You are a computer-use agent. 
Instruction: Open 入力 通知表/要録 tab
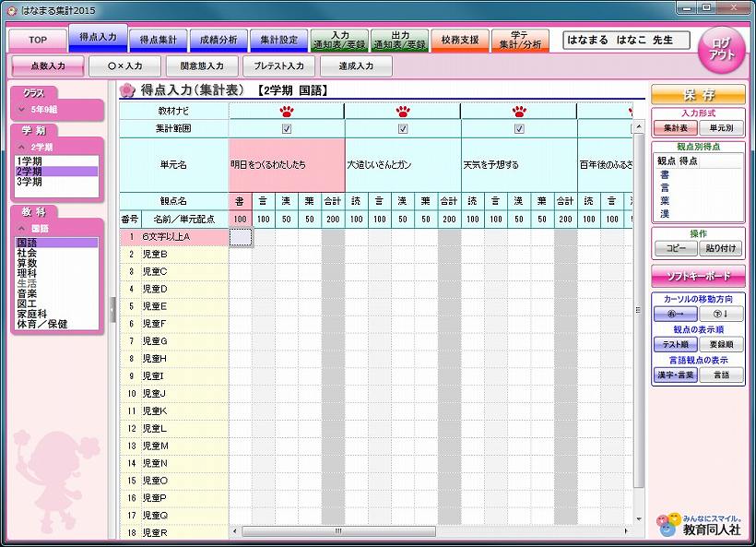339,40
